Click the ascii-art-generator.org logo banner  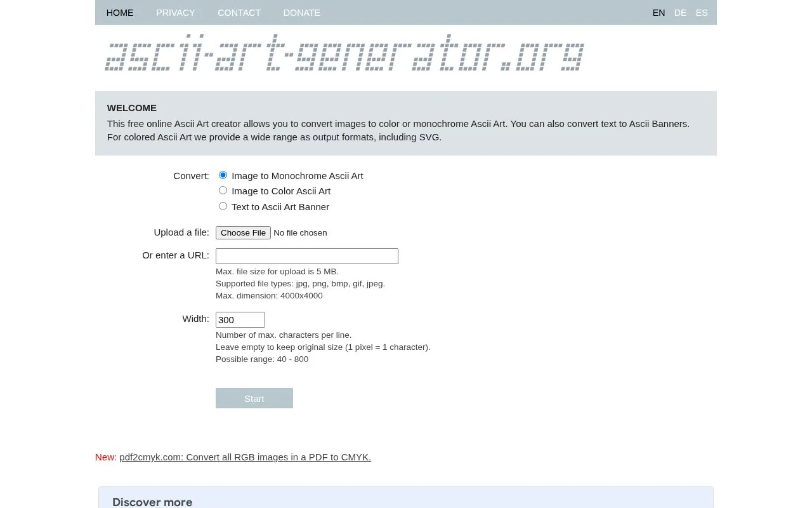click(x=344, y=53)
